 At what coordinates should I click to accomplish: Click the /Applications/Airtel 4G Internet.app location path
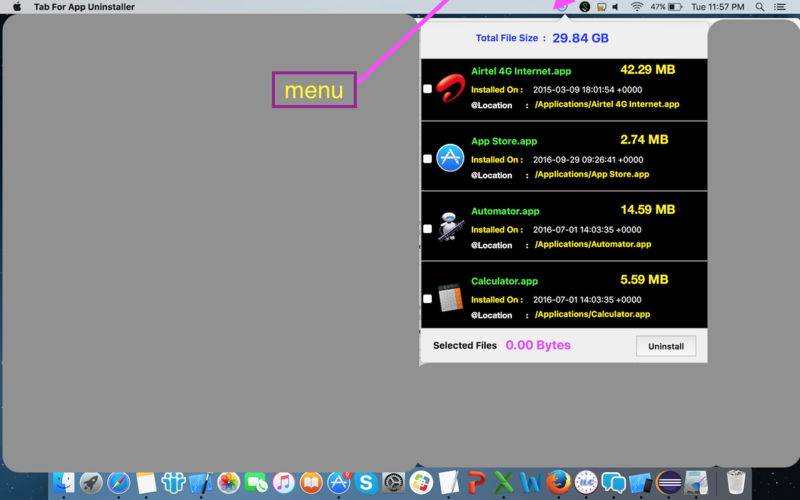click(x=607, y=104)
